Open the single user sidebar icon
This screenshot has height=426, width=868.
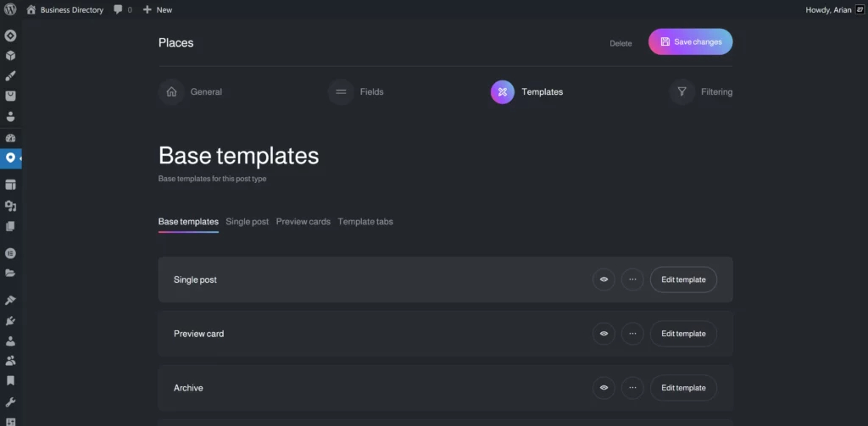[x=10, y=340]
